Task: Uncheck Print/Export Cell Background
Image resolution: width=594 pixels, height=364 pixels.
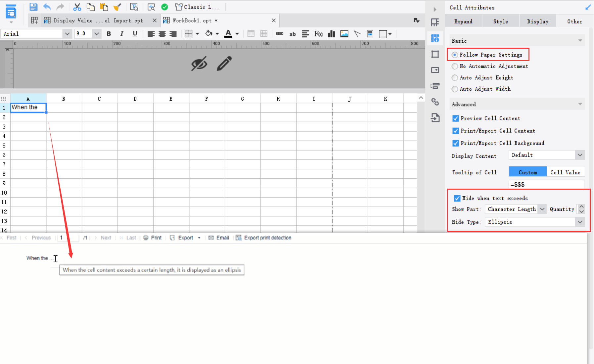Action: pos(456,143)
